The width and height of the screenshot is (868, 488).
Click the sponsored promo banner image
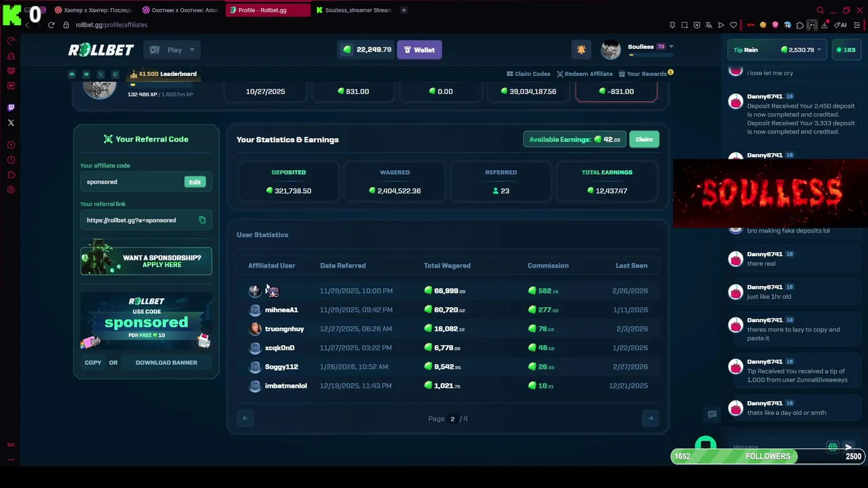(x=146, y=321)
